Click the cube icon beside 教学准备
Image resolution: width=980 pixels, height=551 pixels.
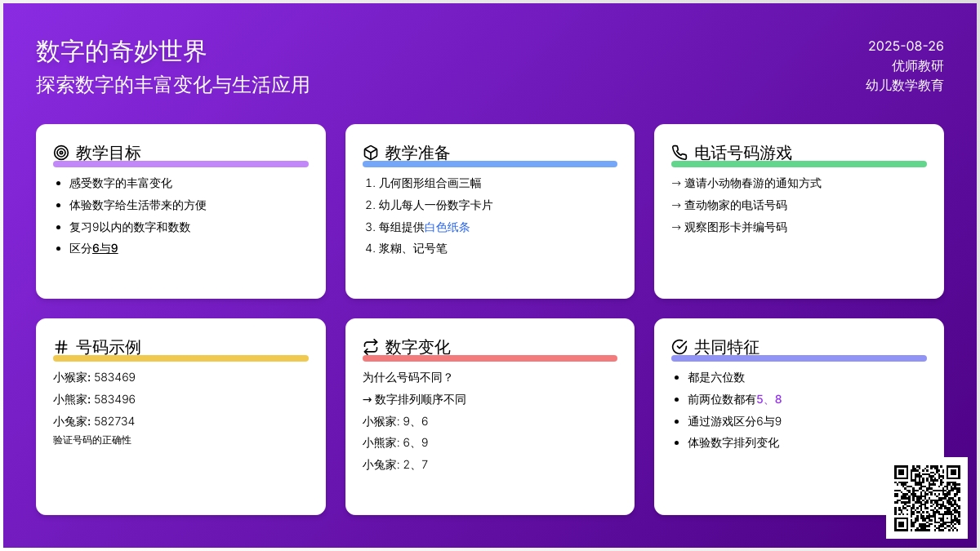coord(371,153)
